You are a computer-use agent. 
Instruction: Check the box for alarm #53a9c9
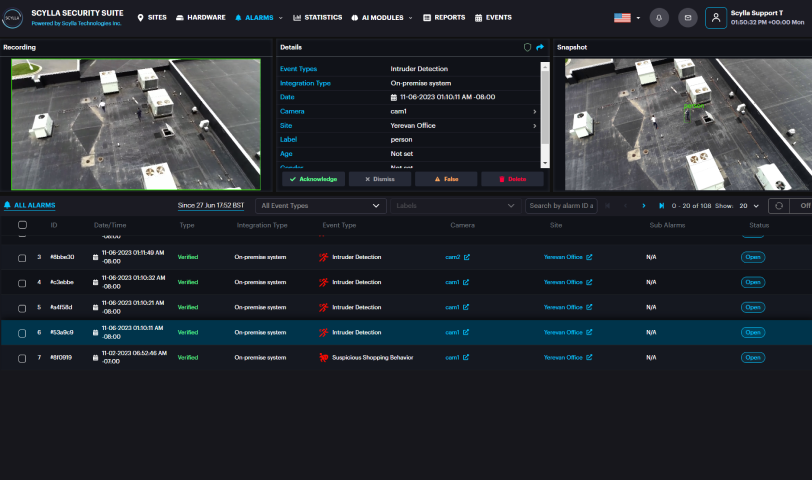(x=22, y=333)
